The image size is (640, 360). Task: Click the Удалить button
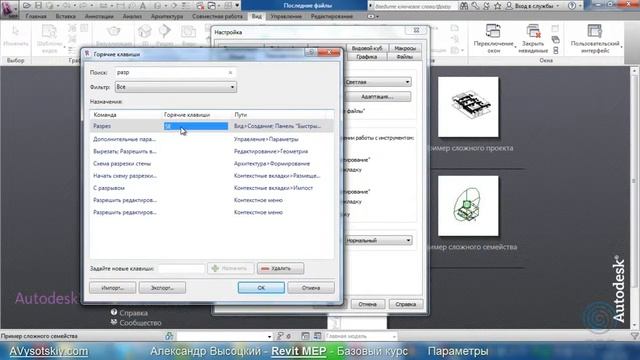280,268
